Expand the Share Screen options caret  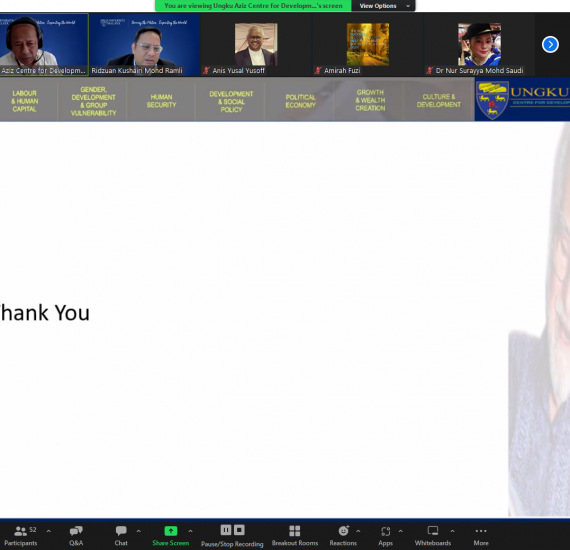pyautogui.click(x=190, y=531)
